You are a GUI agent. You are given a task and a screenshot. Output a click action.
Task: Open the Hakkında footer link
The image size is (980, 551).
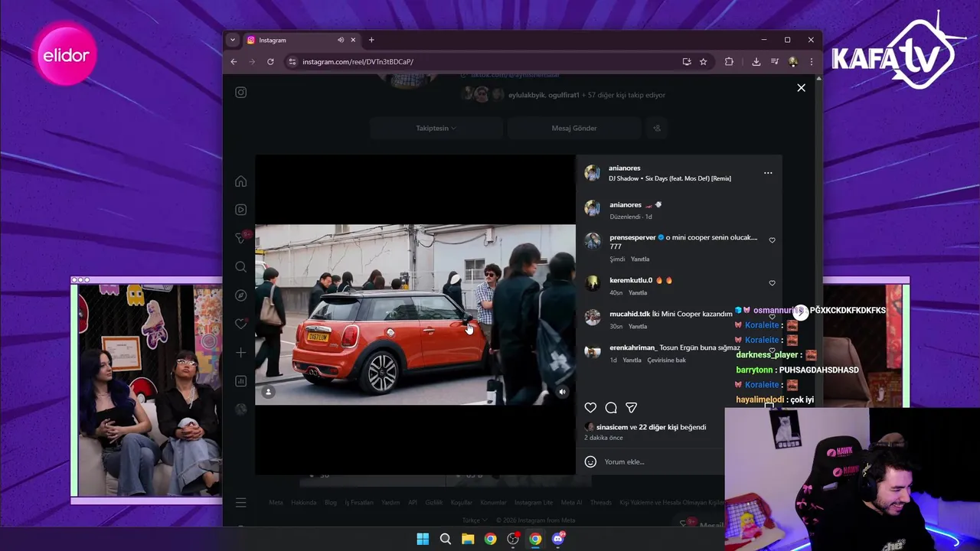click(303, 503)
